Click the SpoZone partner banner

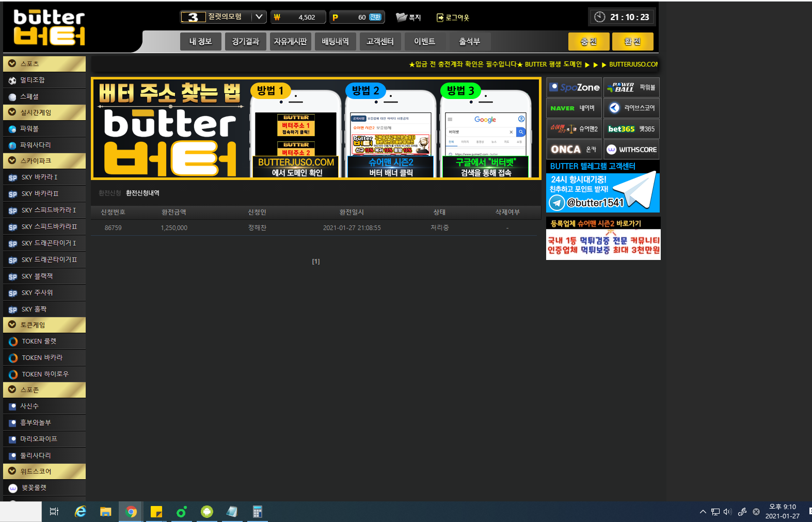(574, 88)
